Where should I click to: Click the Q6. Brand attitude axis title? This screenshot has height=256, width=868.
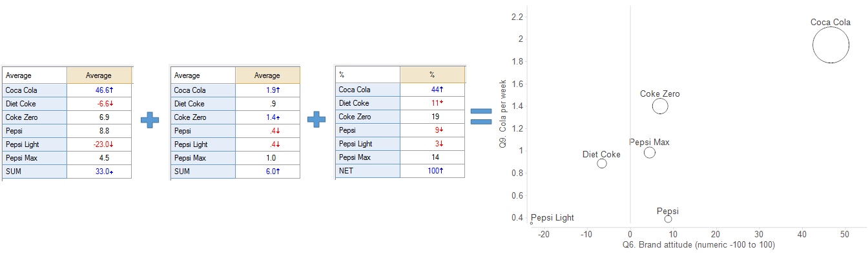click(699, 245)
